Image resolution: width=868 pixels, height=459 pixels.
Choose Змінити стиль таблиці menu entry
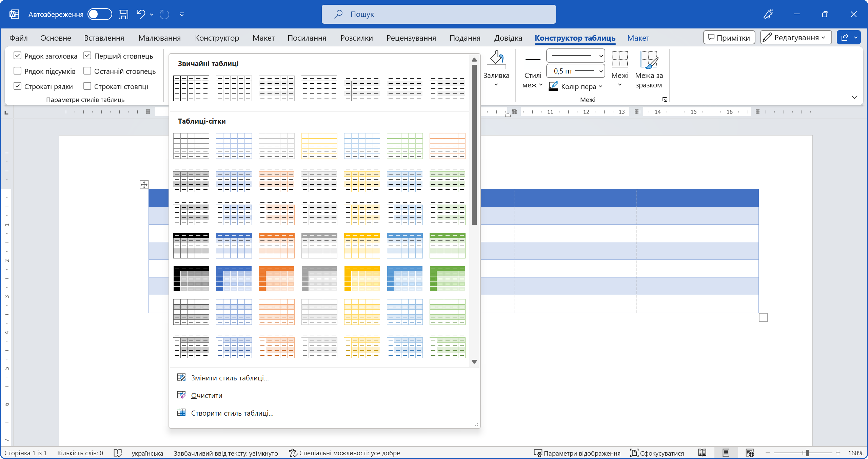[x=230, y=378]
